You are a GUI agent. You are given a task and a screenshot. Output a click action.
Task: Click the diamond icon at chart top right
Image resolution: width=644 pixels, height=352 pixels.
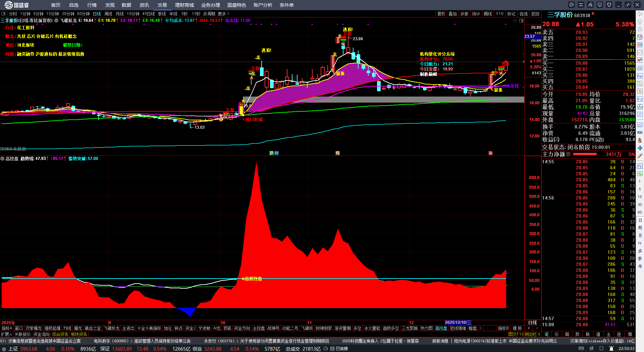(515, 20)
